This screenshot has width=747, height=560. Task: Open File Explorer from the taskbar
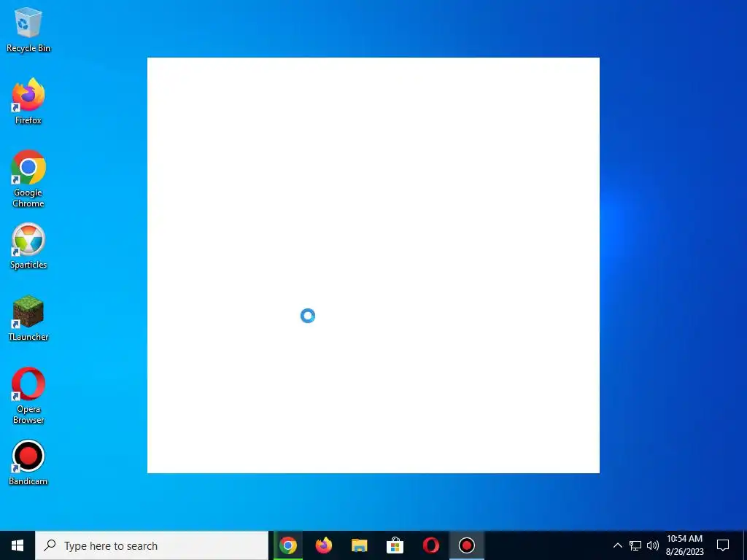pyautogui.click(x=359, y=545)
